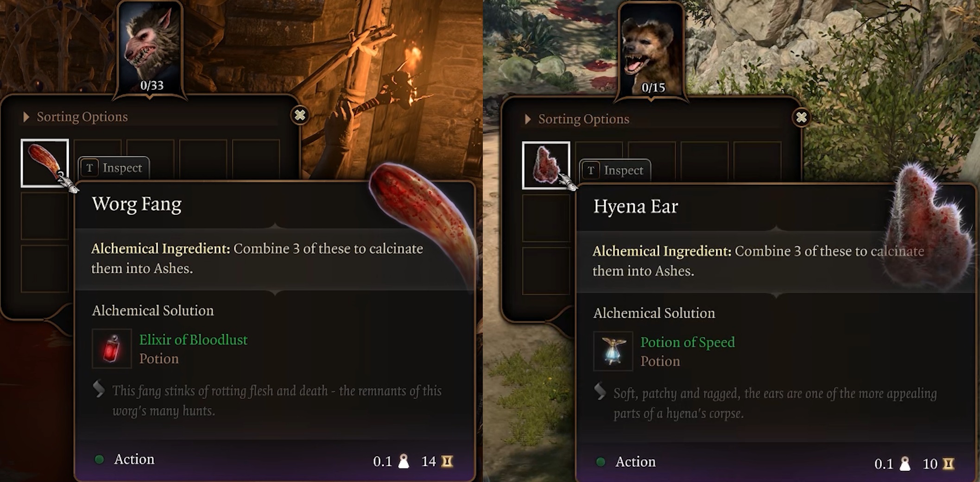This screenshot has height=482, width=980.
Task: Click the gold value icon beside 14
Action: click(447, 461)
